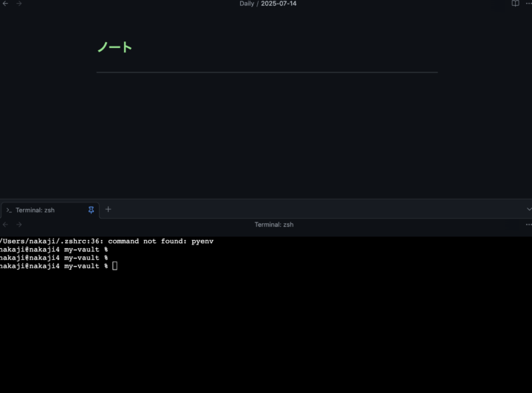
Task: Add a new tab with plus
Action: pos(108,210)
